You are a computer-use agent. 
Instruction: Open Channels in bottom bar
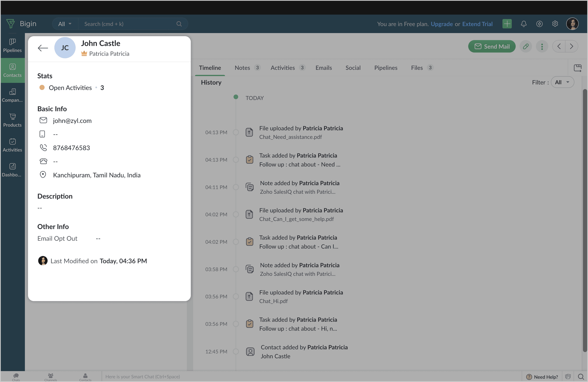51,377
